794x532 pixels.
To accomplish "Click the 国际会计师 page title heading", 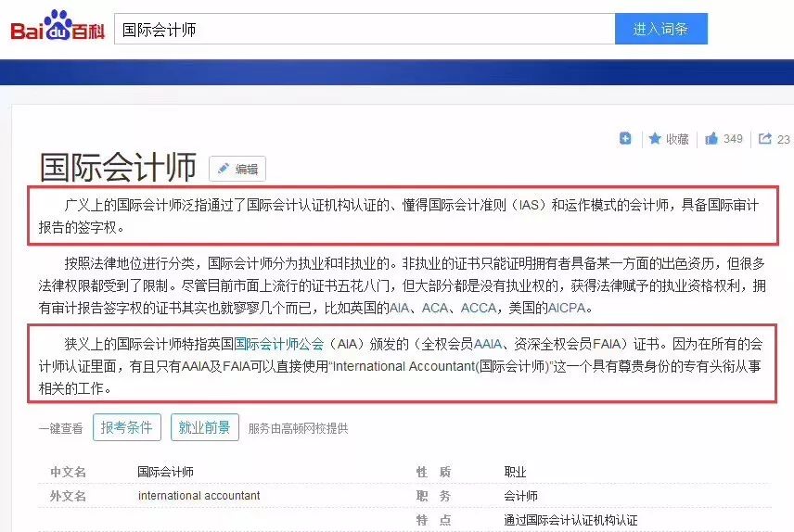I will pyautogui.click(x=118, y=167).
